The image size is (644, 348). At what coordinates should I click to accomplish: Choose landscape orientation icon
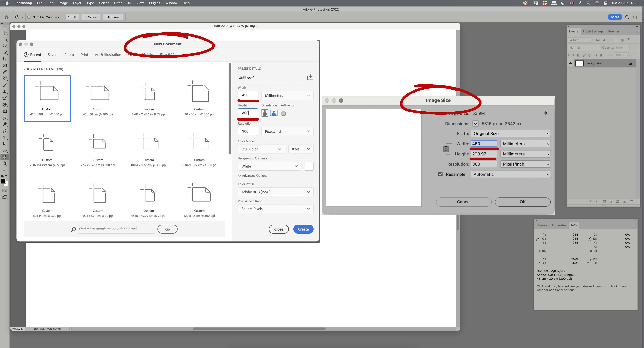(x=274, y=113)
